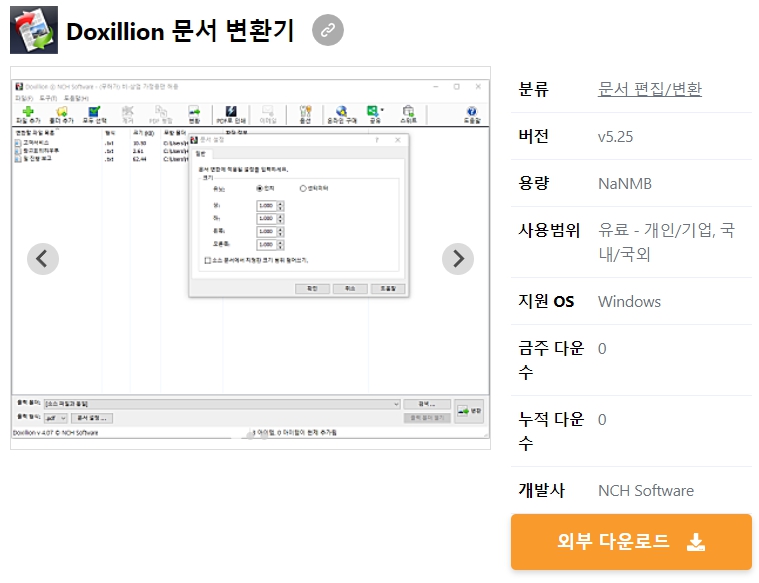Open the 파일(F) menu in the preview window
759x583 pixels.
pyautogui.click(x=24, y=98)
